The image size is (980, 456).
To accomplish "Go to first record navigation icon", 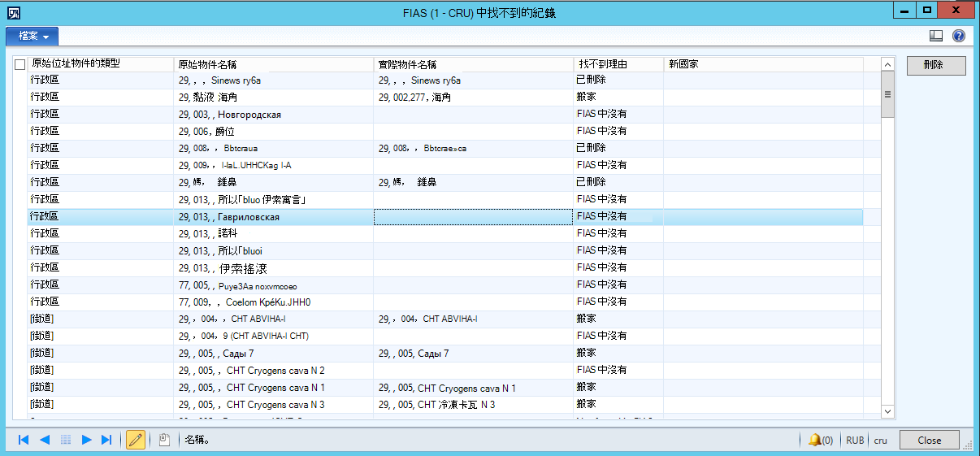I will (x=24, y=440).
